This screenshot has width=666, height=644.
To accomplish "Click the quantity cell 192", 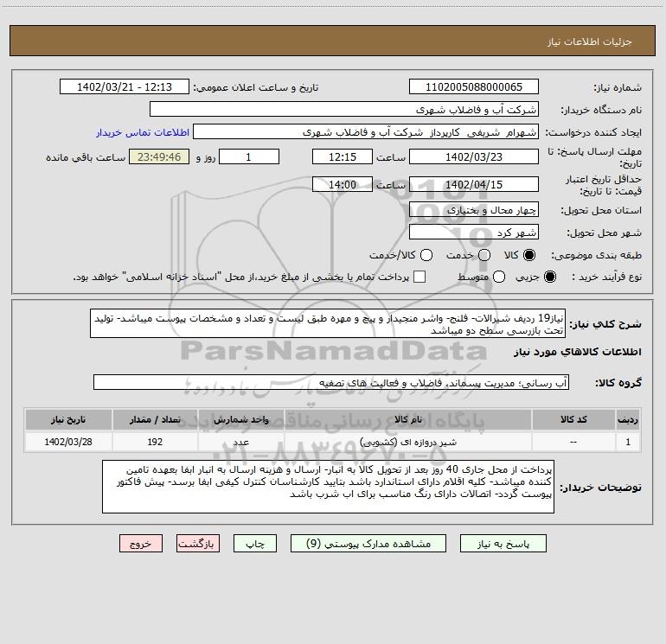I will click(155, 442).
